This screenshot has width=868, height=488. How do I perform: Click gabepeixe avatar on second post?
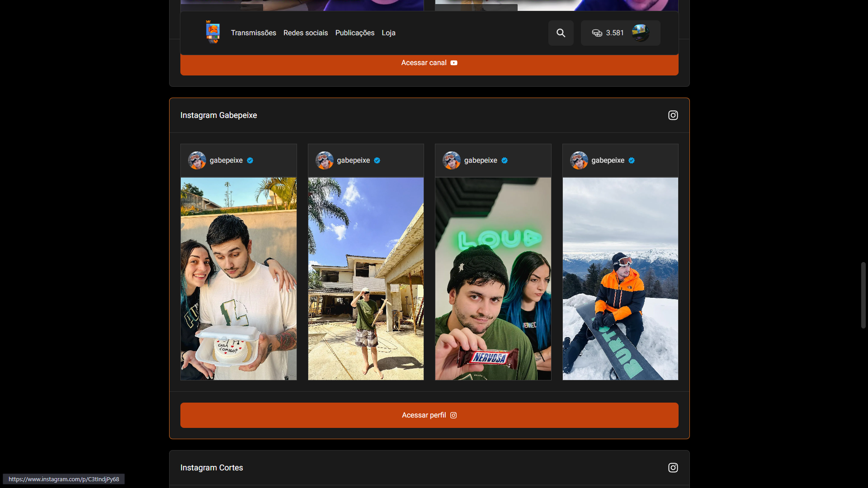click(x=324, y=160)
